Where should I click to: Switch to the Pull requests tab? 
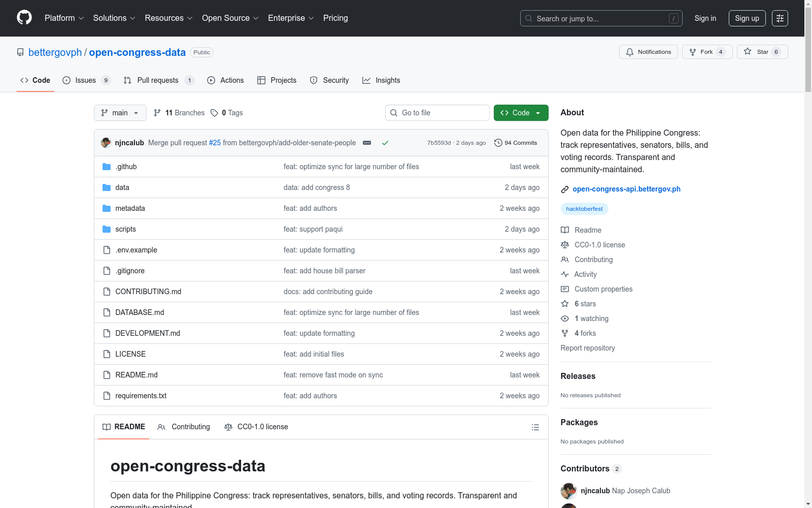click(x=159, y=80)
